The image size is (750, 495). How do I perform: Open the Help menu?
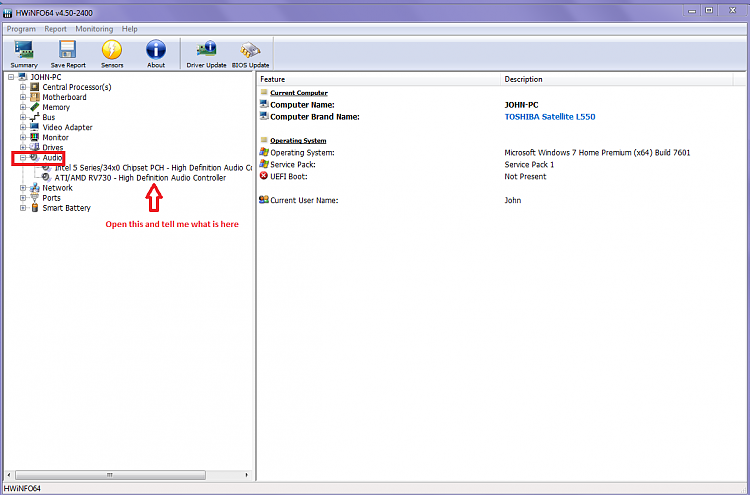click(130, 29)
